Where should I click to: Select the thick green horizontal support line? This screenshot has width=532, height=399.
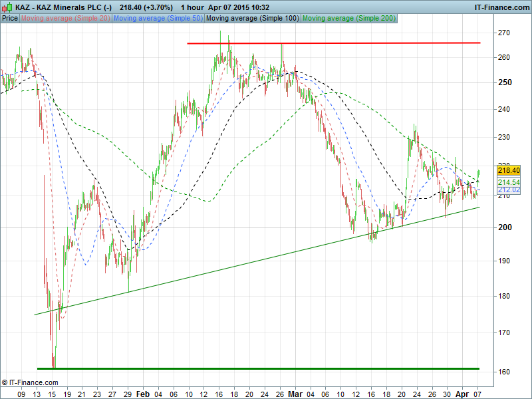click(x=266, y=368)
